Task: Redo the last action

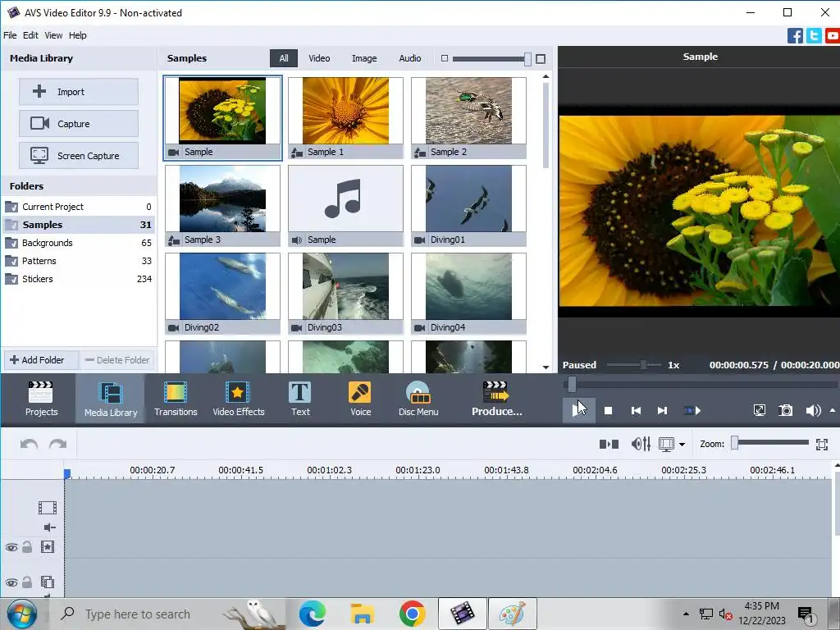Action: coord(58,444)
